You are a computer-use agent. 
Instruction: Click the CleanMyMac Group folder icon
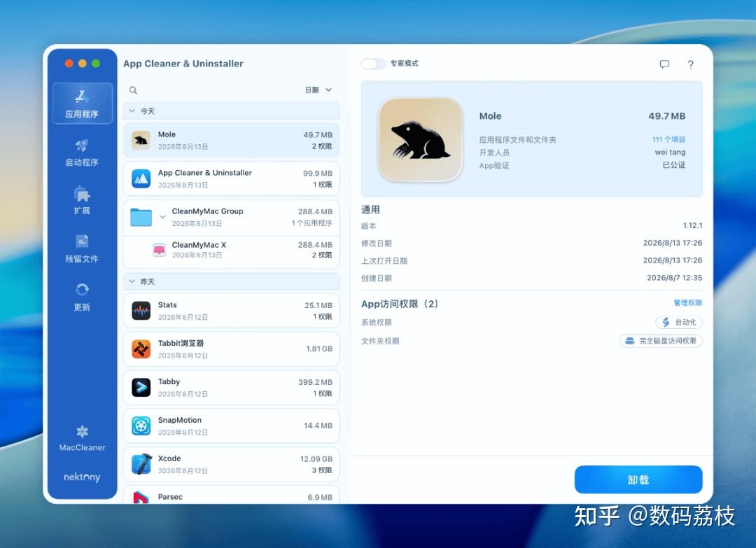pos(141,218)
